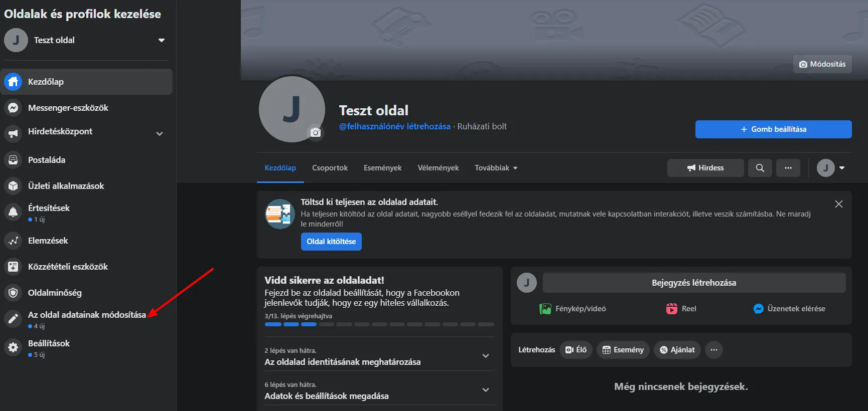Click the Oldalminőség shield icon

pyautogui.click(x=13, y=293)
